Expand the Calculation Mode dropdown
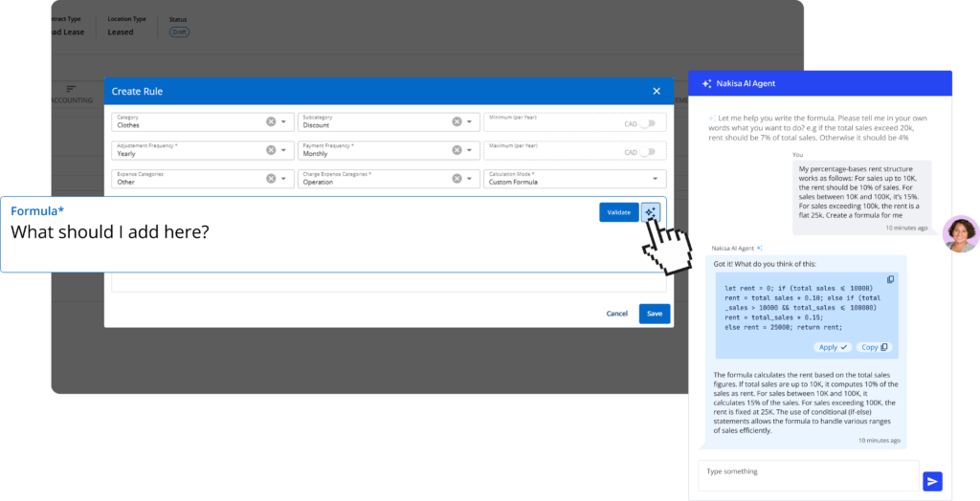 657,179
